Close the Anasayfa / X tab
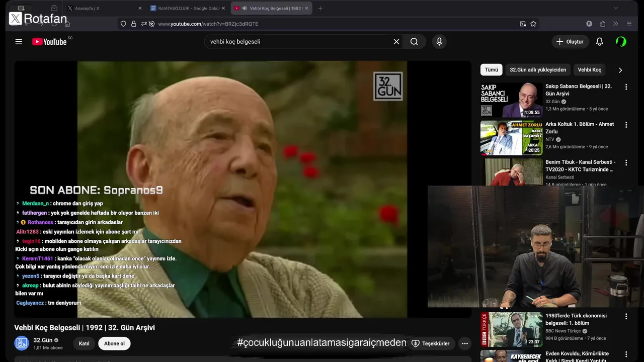The width and height of the screenshot is (644, 362). 140,8
